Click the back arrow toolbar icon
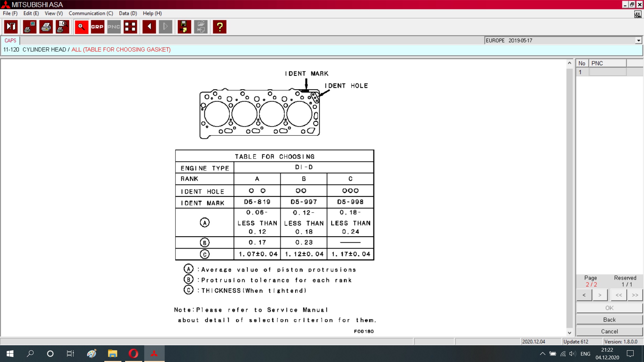Viewport: 644px width, 362px height. point(149,27)
